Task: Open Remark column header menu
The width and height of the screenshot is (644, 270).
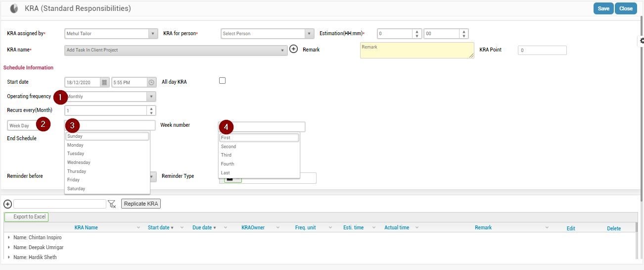Action: [547, 228]
